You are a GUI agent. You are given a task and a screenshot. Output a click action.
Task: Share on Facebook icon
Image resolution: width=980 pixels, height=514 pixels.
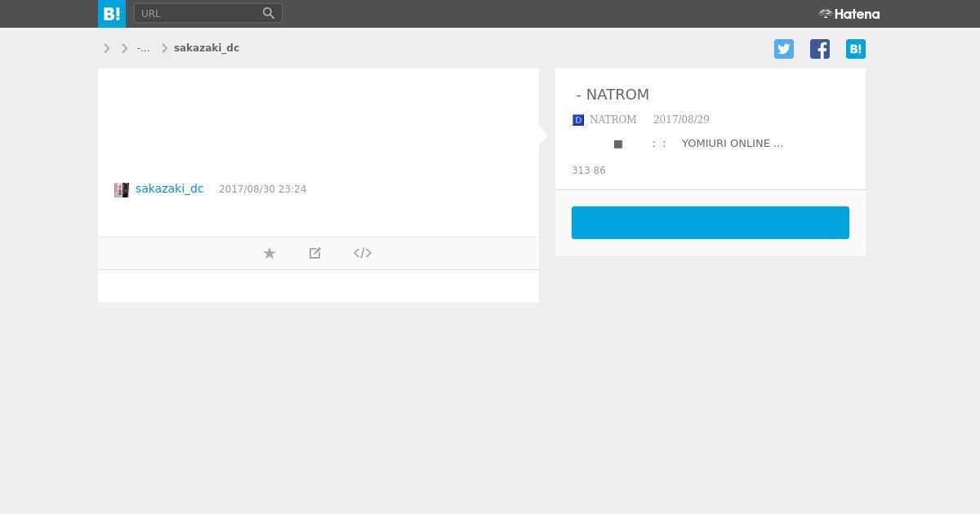click(x=820, y=49)
